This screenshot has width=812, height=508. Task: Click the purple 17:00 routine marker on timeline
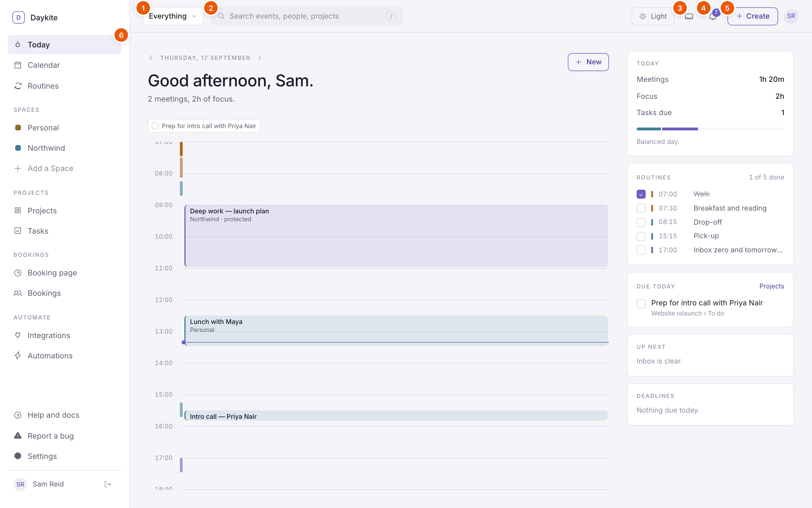(x=181, y=465)
